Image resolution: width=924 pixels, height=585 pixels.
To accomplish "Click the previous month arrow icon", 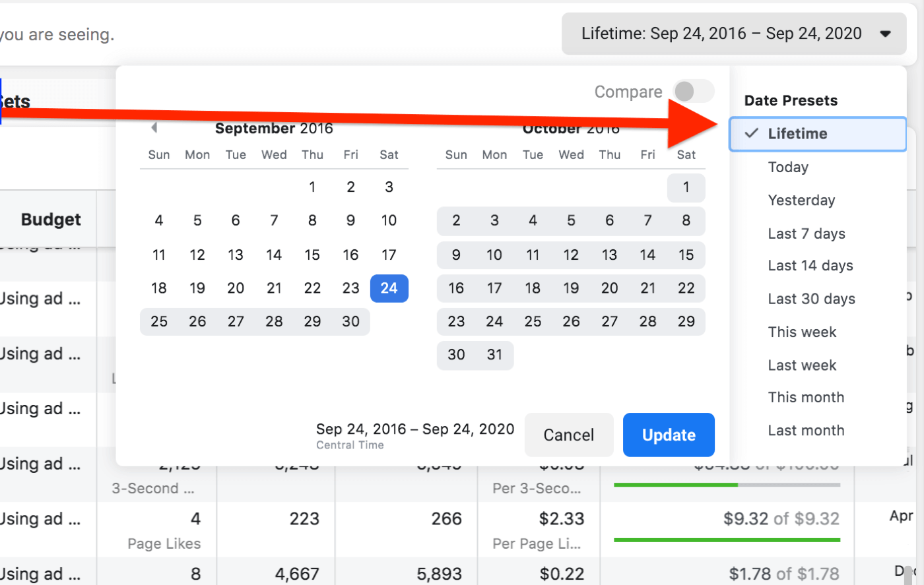I will [154, 127].
